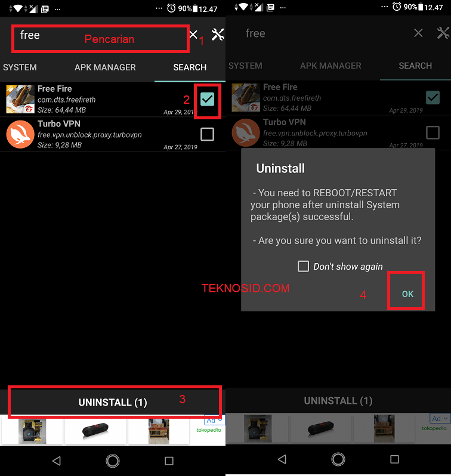The width and height of the screenshot is (451, 476).
Task: Tap the Recents square button in left screen
Action: point(169,461)
